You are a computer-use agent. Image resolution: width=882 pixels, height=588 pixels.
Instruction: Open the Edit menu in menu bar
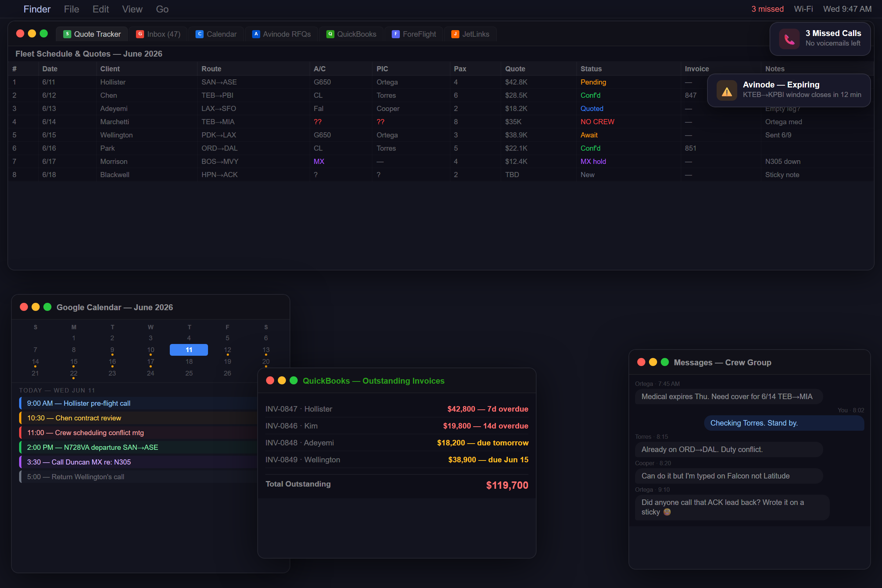(101, 9)
